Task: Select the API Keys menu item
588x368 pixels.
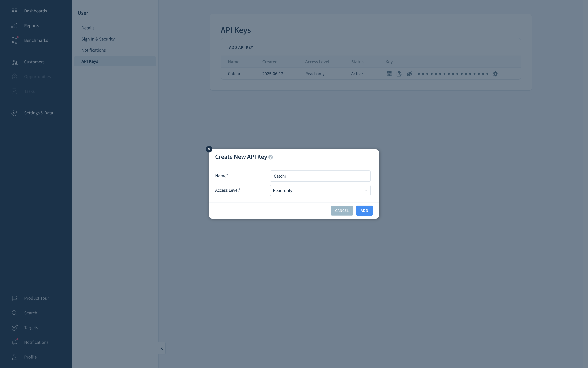Action: coord(115,61)
